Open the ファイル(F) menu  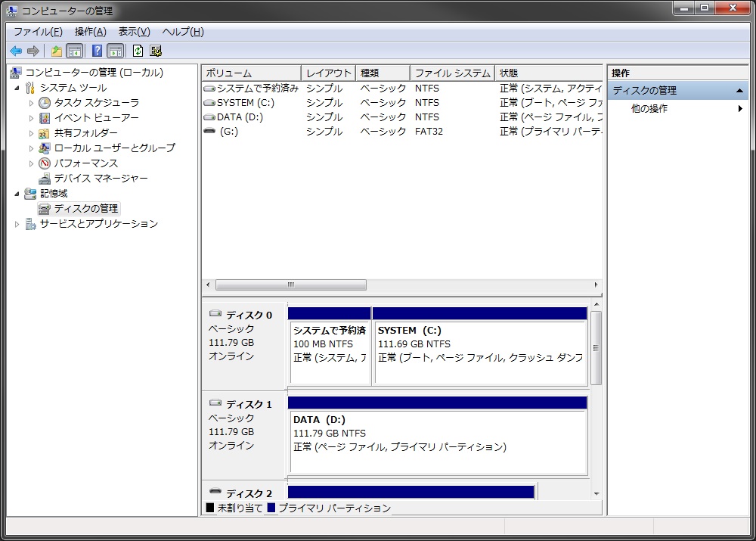coord(38,32)
